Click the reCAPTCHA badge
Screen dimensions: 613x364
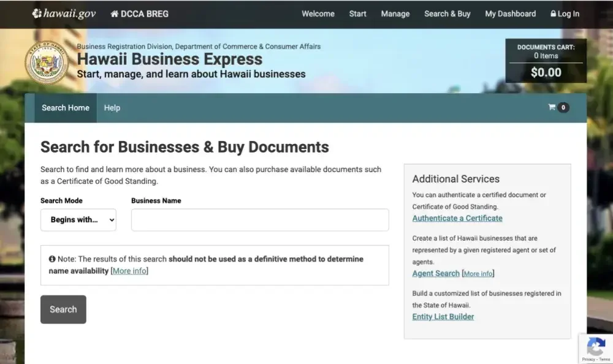click(596, 348)
